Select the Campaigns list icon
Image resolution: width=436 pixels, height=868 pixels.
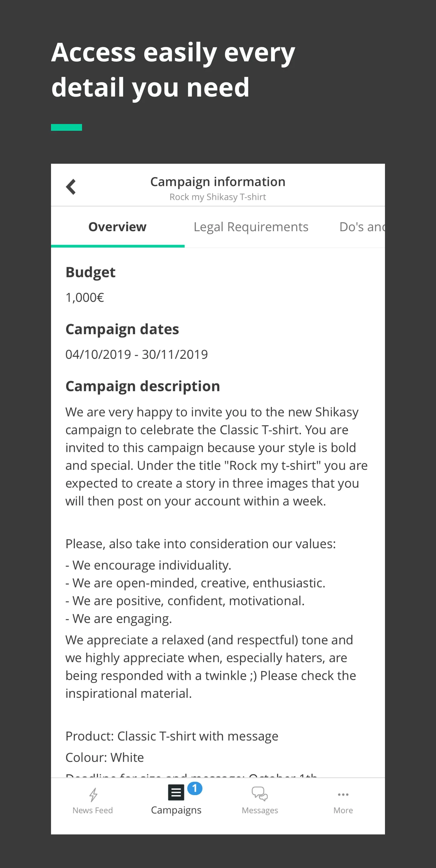[176, 792]
